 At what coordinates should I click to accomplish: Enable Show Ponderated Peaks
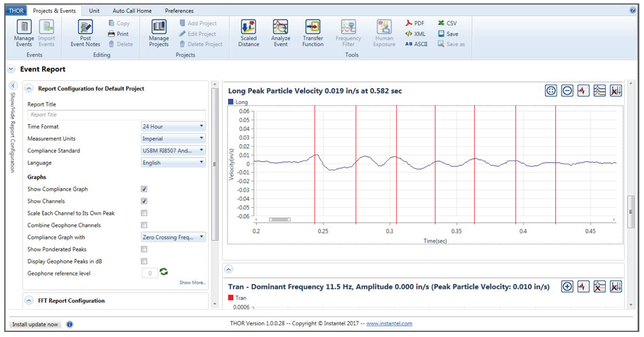[144, 250]
